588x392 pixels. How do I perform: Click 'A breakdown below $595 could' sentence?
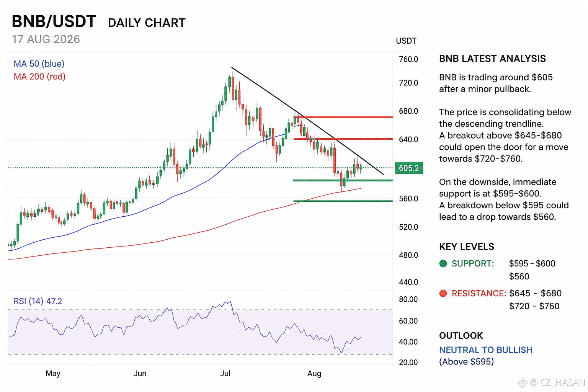click(504, 205)
